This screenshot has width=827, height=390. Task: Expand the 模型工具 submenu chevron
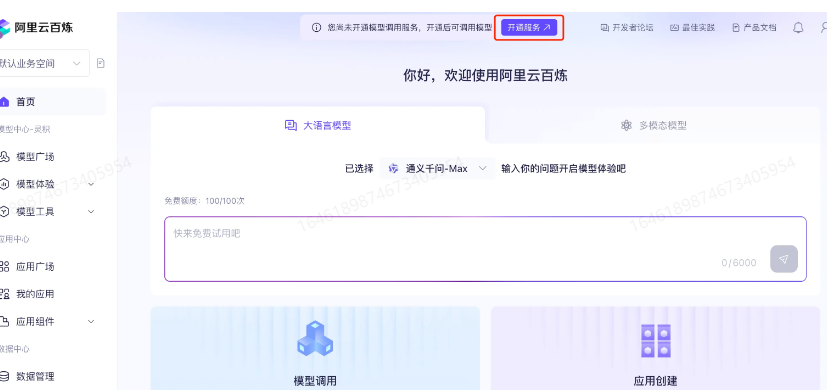(x=91, y=212)
